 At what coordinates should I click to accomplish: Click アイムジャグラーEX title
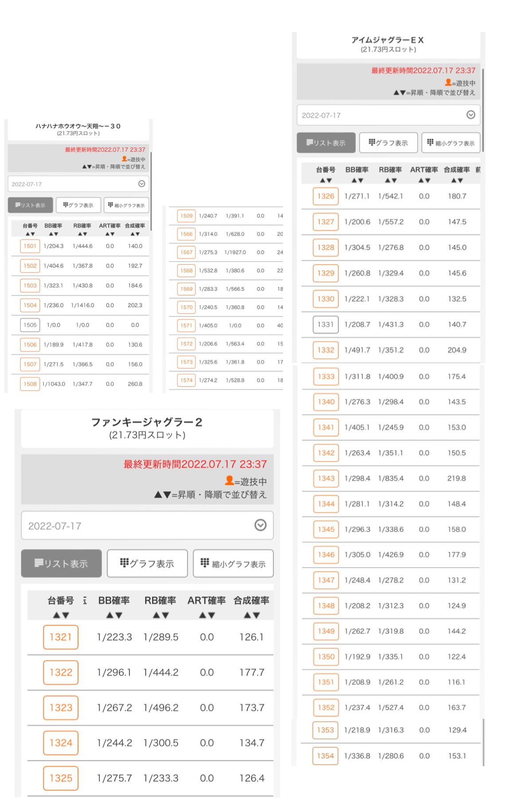click(x=388, y=40)
